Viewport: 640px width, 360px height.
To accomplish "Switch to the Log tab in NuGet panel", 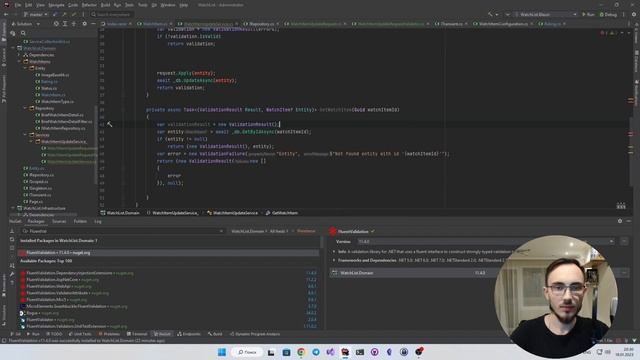I will coord(98,221).
